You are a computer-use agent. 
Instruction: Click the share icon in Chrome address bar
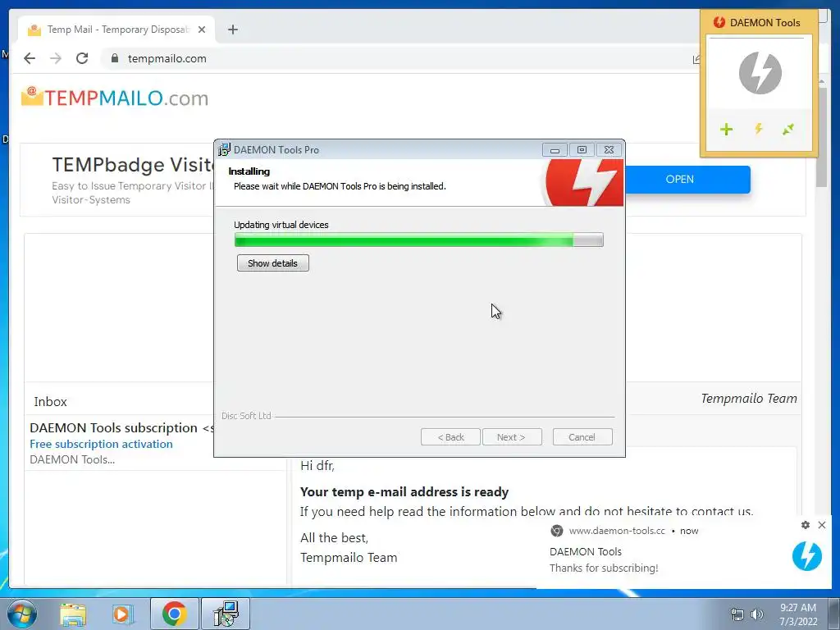click(x=696, y=59)
